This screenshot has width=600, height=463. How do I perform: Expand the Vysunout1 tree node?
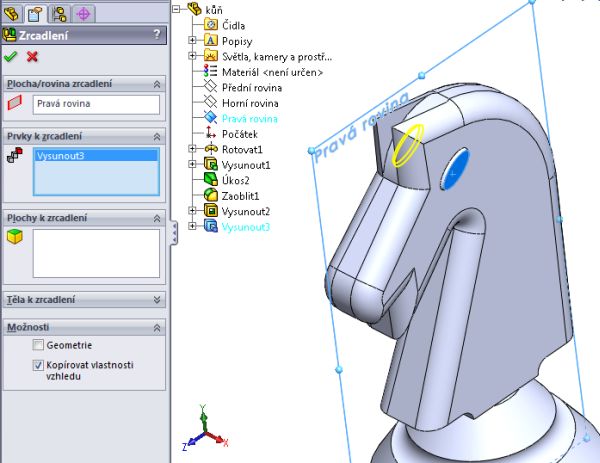pos(193,164)
